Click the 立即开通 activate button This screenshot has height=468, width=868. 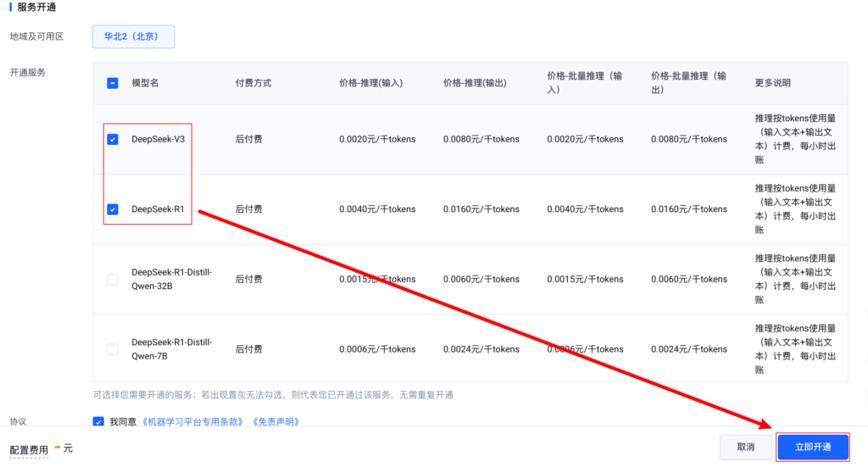[x=812, y=447]
